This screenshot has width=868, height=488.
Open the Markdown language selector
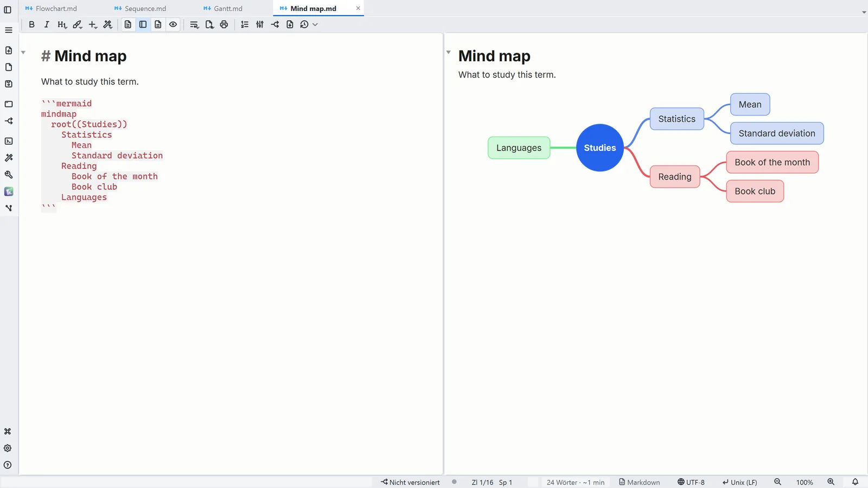pos(640,482)
